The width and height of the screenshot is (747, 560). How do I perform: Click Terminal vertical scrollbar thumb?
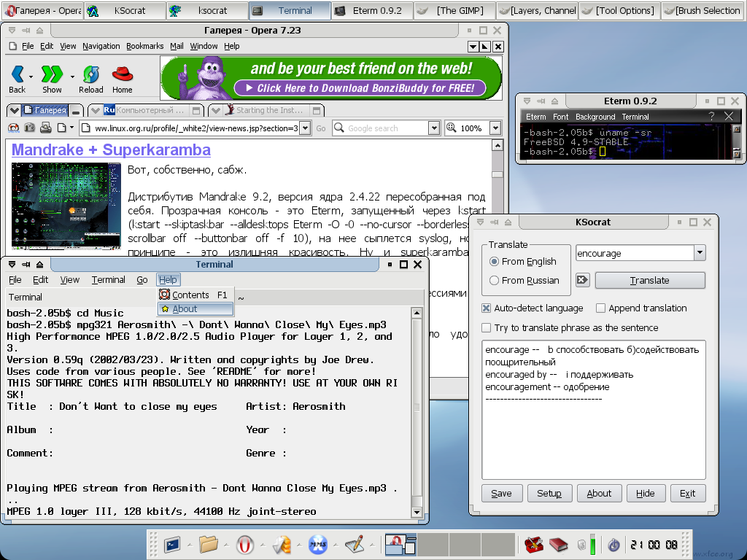click(417, 408)
